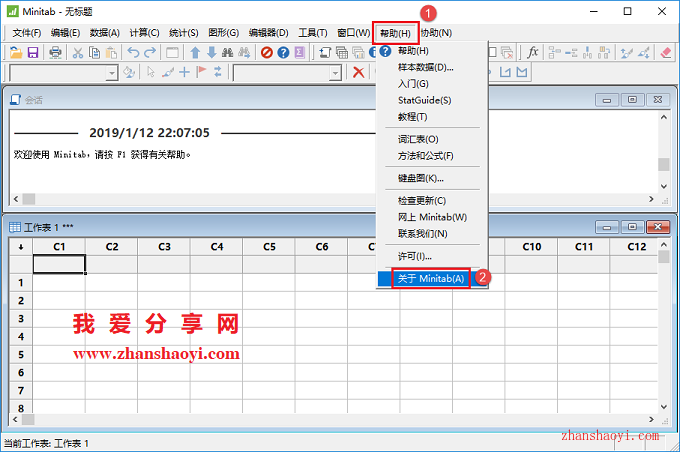The height and width of the screenshot is (452, 680).
Task: Open the empty combo box beside the paint-bucket icon
Action: [64, 73]
